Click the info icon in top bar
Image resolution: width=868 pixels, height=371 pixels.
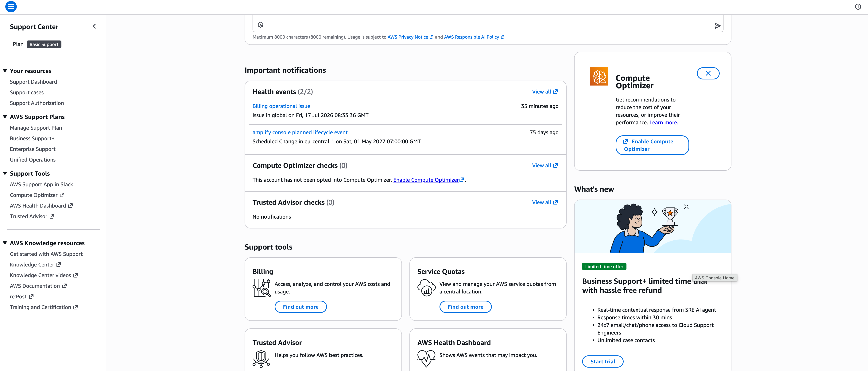(x=858, y=7)
